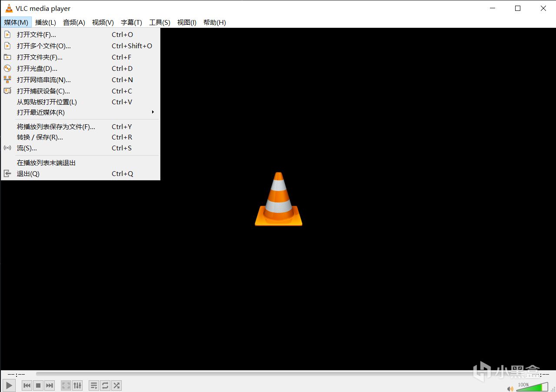Open the 工具(S) menu
The height and width of the screenshot is (392, 556).
(x=160, y=22)
